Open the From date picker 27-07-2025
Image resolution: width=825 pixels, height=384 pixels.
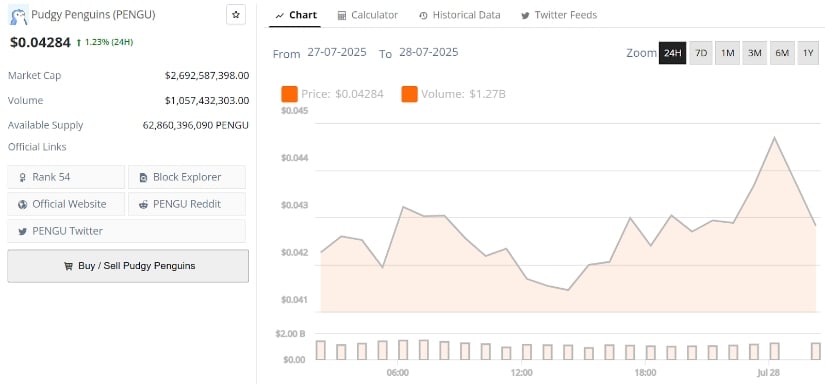(337, 53)
